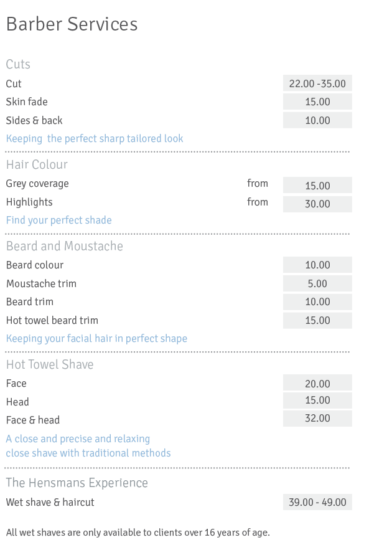Select Grey coverage price 15.00
392x540 pixels.
click(317, 185)
